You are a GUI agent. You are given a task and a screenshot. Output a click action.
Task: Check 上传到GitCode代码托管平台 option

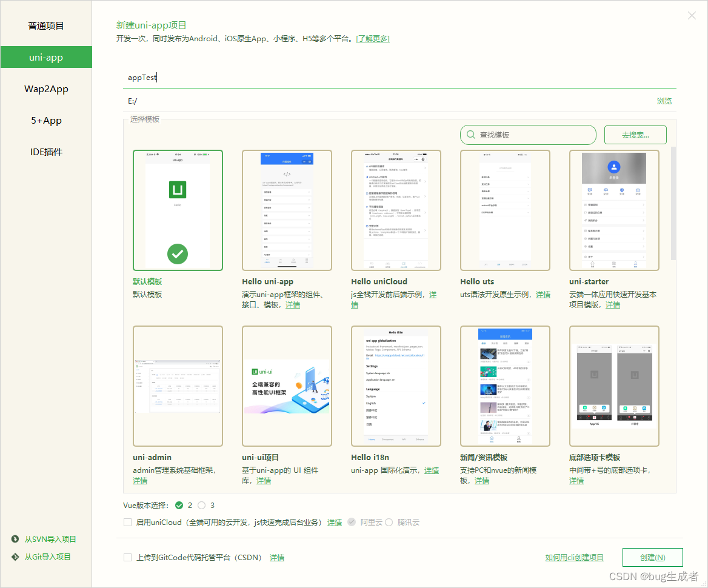127,557
